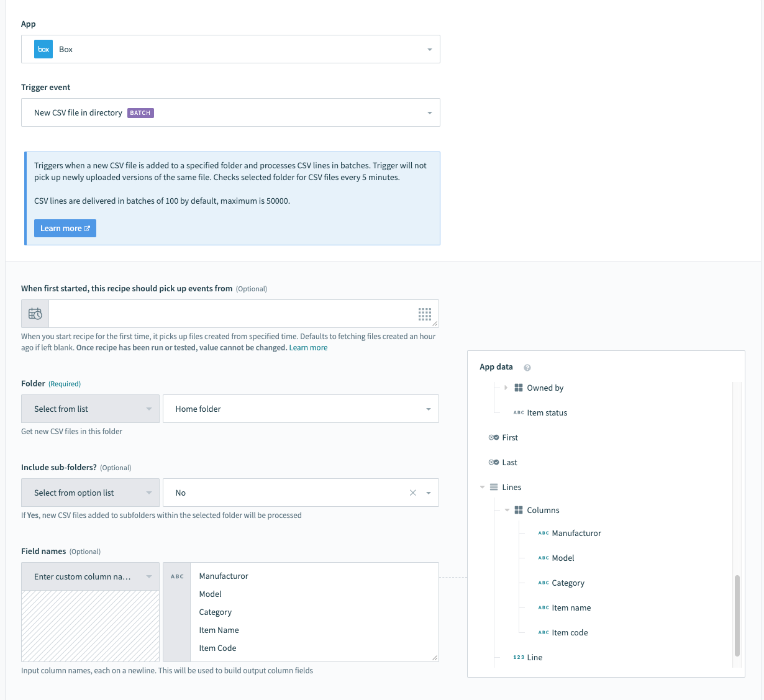Click the App data panel scrollbar
This screenshot has width=764, height=700.
click(x=737, y=615)
